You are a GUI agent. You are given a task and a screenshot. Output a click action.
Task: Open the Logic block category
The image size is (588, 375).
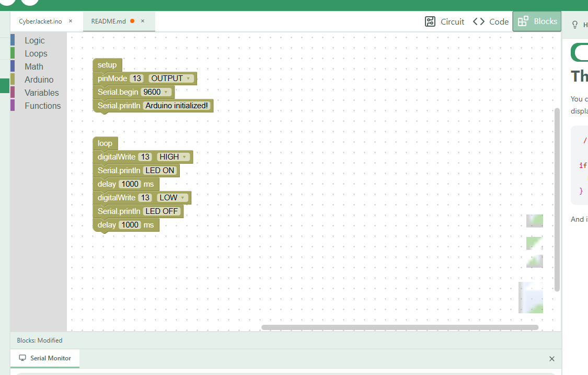(34, 40)
